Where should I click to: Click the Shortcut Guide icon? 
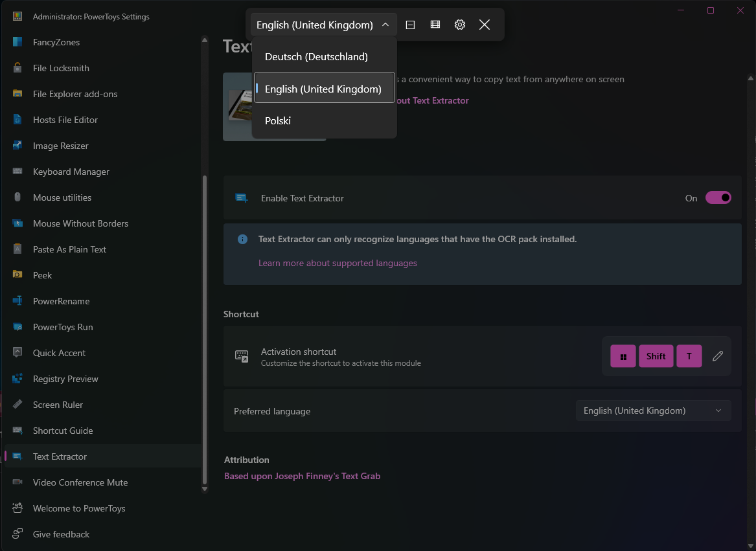[x=17, y=431]
